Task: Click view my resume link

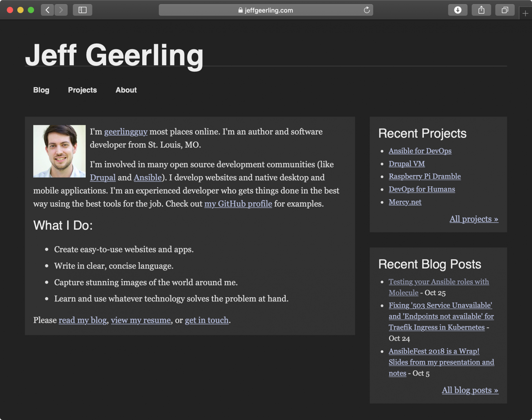Action: coord(141,320)
